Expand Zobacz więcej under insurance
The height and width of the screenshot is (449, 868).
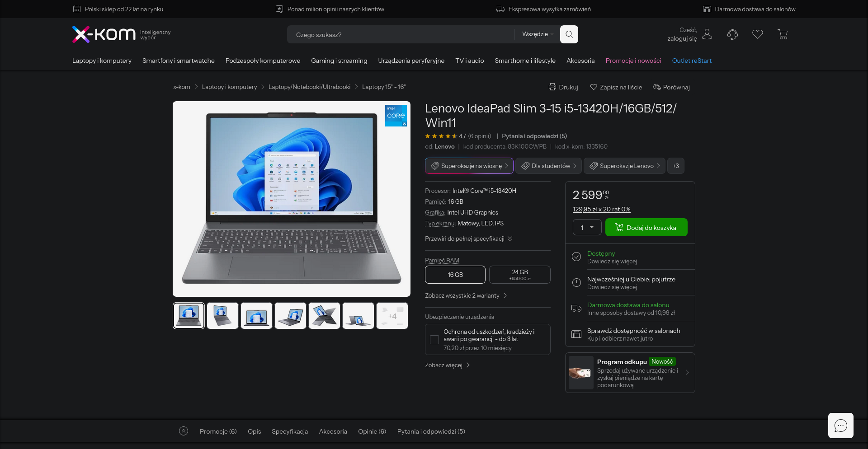(448, 365)
